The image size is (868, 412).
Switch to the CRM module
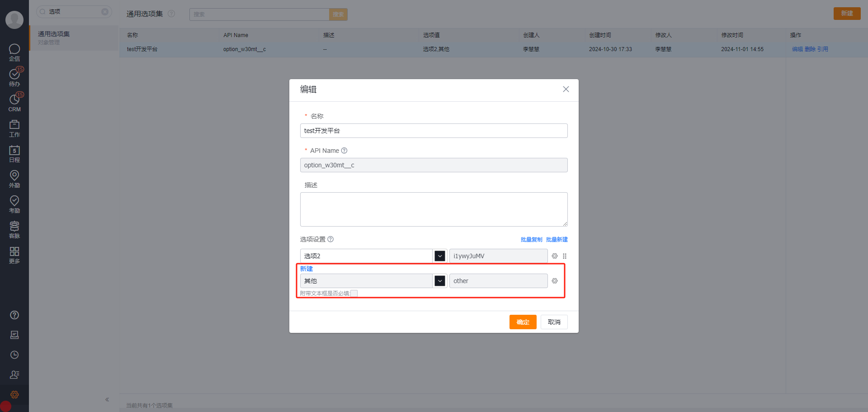[14, 102]
